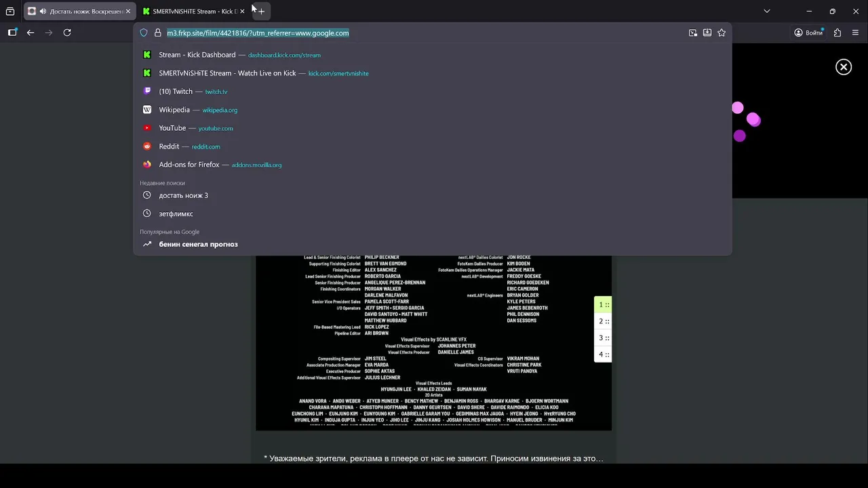Viewport: 868px width, 488px height.
Task: Go back to the previous page
Action: click(x=31, y=33)
